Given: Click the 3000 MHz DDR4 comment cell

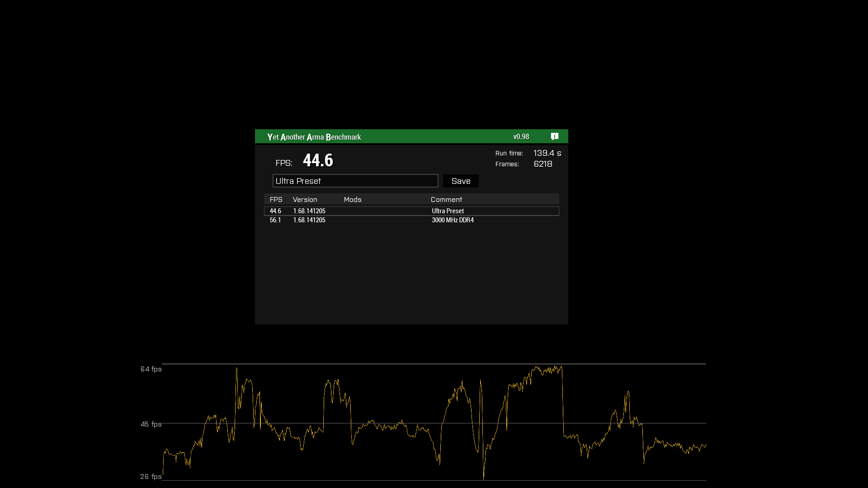Looking at the screenshot, I should (453, 220).
